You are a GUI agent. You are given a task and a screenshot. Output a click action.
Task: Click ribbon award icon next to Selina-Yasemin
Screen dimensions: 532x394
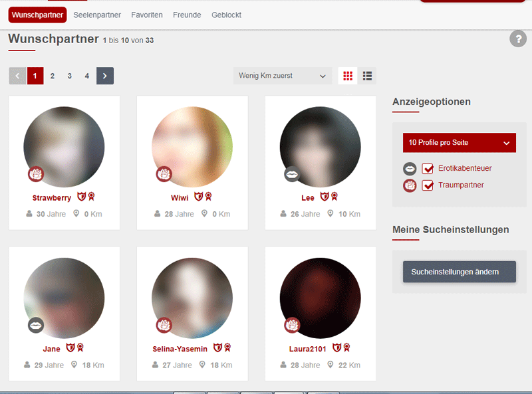pos(227,348)
